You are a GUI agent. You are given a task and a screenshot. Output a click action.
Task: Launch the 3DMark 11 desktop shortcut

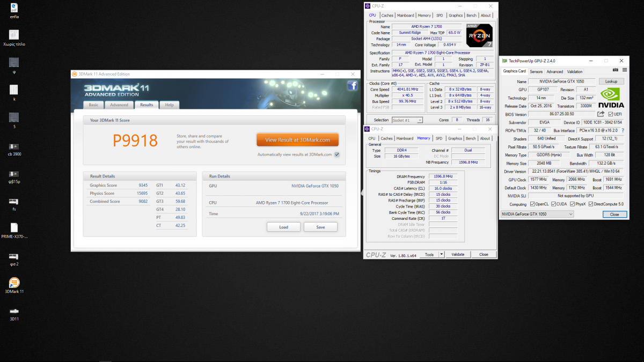point(14,286)
